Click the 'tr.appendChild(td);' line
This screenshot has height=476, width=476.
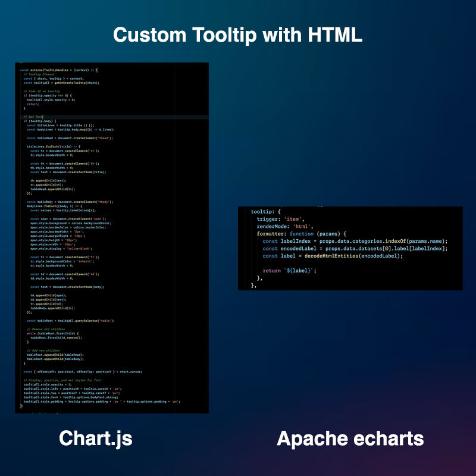click(46, 304)
